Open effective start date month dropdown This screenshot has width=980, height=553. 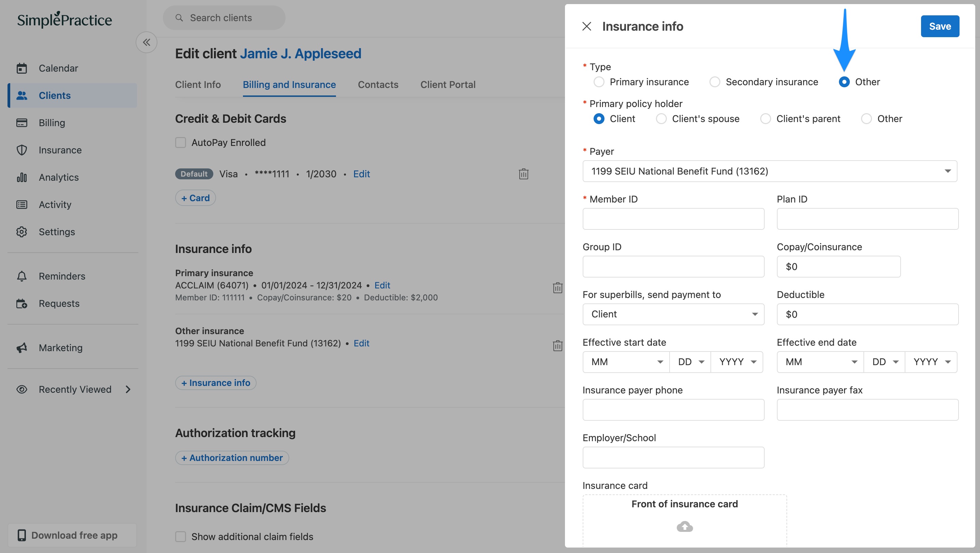626,362
